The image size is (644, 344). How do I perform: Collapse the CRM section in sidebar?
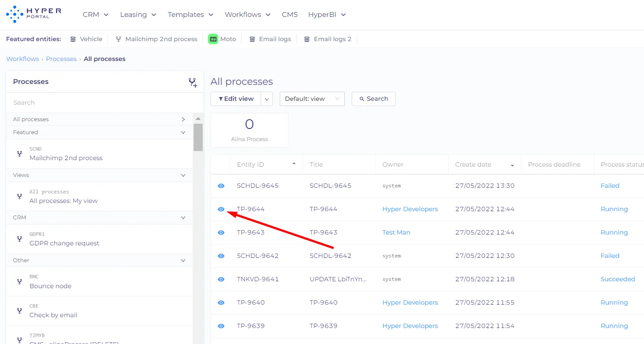click(x=183, y=218)
